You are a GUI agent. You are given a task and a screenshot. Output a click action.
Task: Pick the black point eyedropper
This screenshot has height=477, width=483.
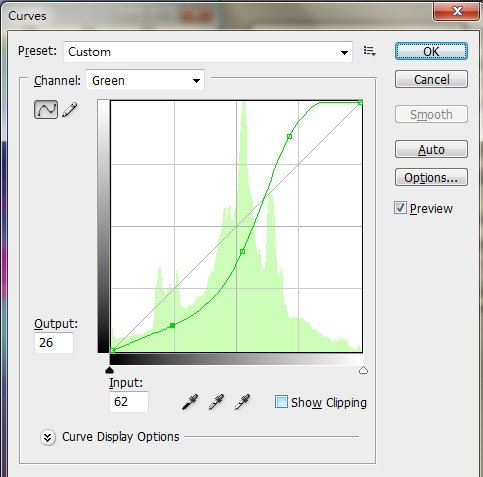coord(190,402)
